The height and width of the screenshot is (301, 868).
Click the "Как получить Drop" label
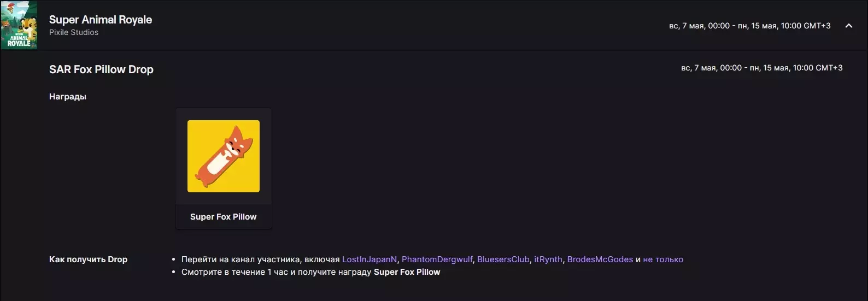[x=88, y=259]
